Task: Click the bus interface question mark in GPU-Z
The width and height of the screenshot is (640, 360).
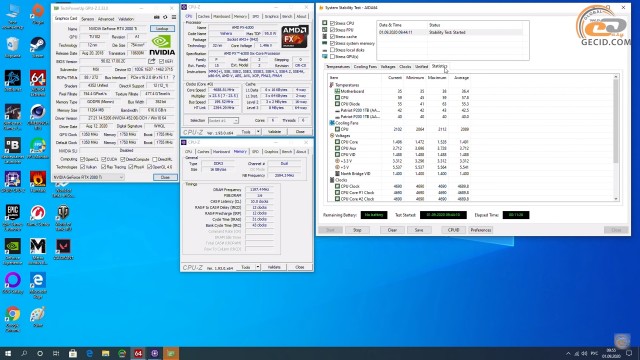Action: point(173,77)
